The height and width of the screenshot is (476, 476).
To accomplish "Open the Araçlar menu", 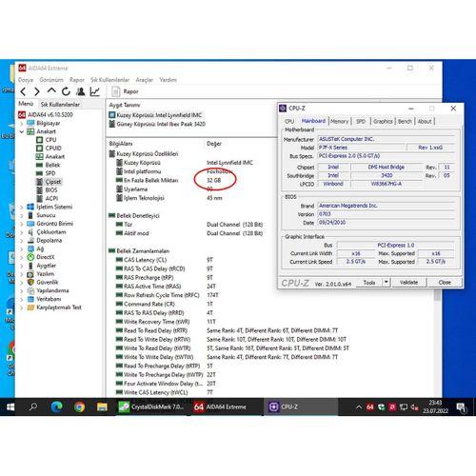I will 144,80.
